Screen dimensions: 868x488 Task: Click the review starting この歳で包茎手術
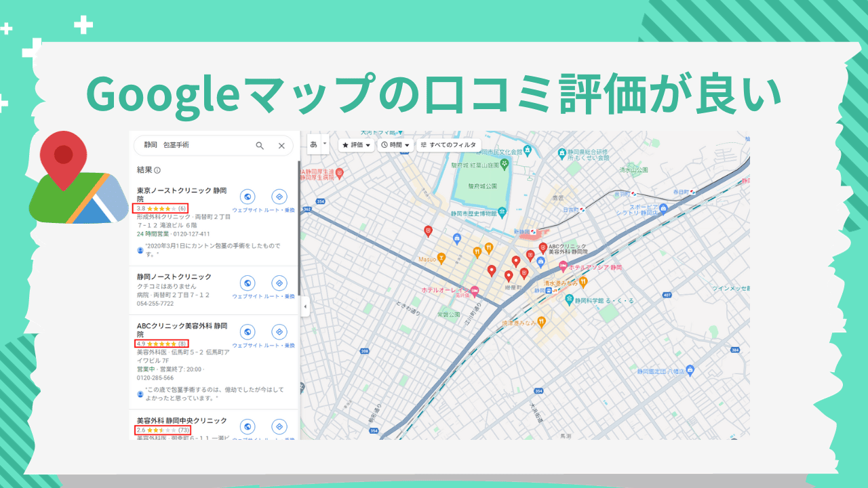click(x=214, y=393)
